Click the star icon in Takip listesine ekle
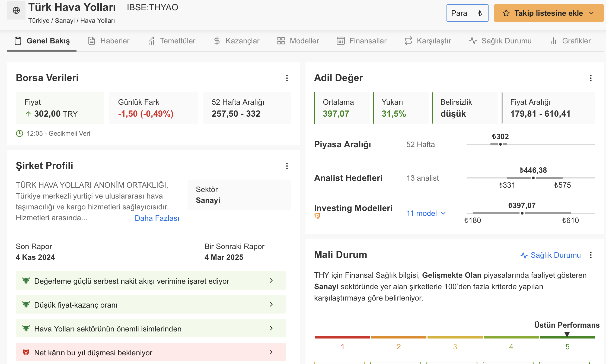 coord(506,13)
